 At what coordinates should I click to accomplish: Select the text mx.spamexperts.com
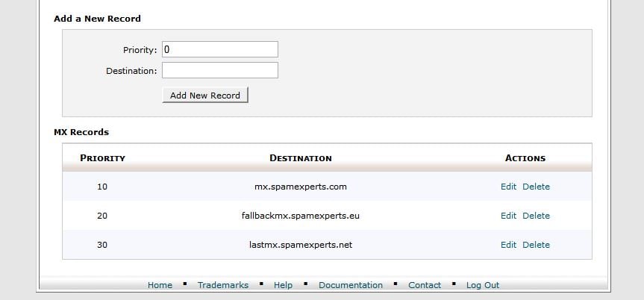(301, 187)
